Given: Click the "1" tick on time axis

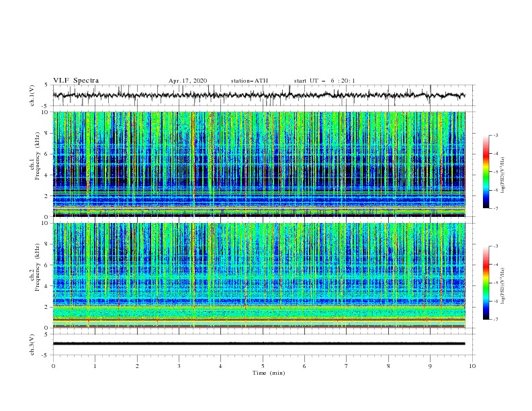Looking at the screenshot, I should point(95,366).
